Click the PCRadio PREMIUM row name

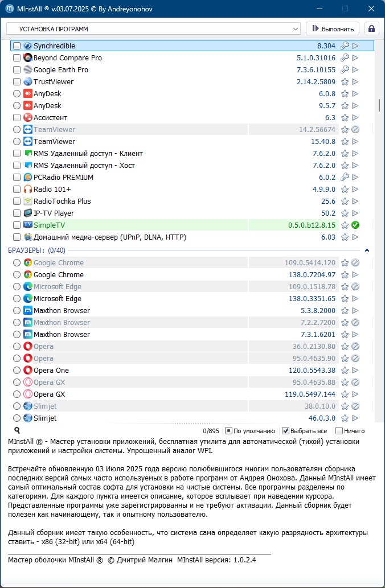(63, 178)
